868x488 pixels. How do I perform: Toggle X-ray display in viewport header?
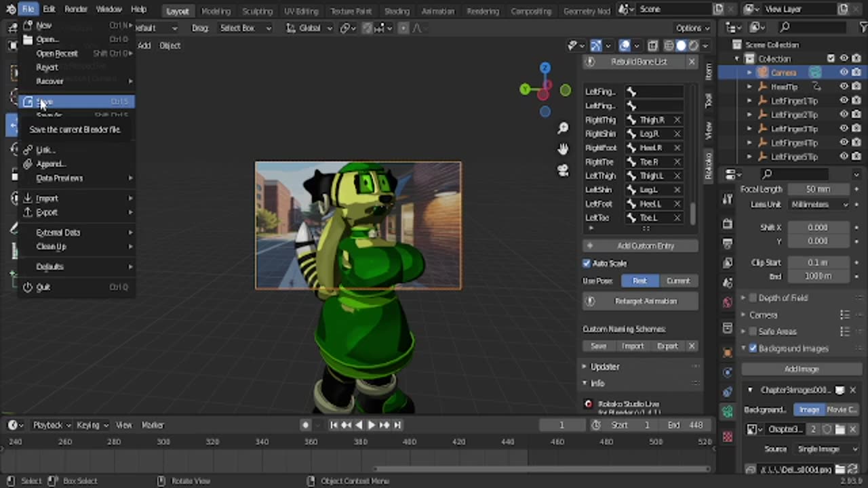(652, 45)
